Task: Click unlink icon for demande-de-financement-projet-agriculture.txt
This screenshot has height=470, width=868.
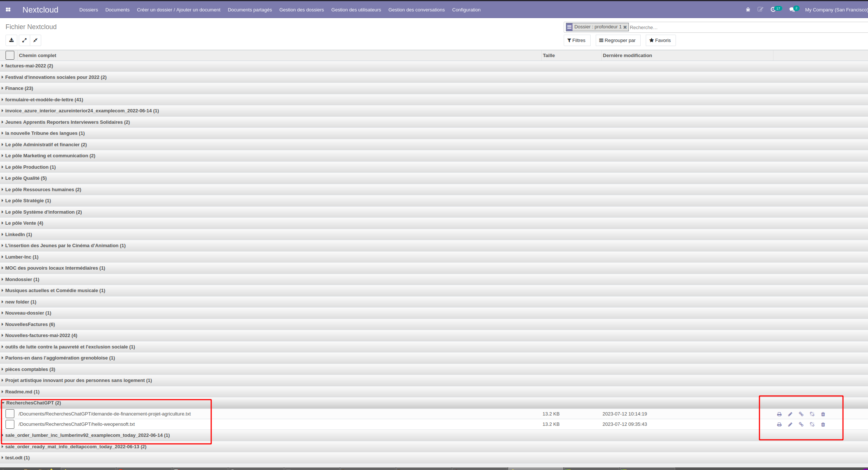Action: tap(812, 414)
